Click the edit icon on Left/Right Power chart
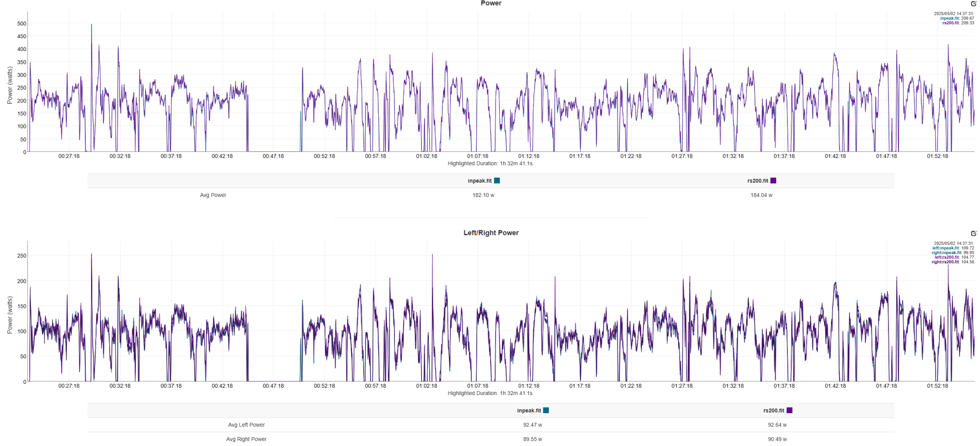The image size is (980, 446). pyautogui.click(x=973, y=233)
